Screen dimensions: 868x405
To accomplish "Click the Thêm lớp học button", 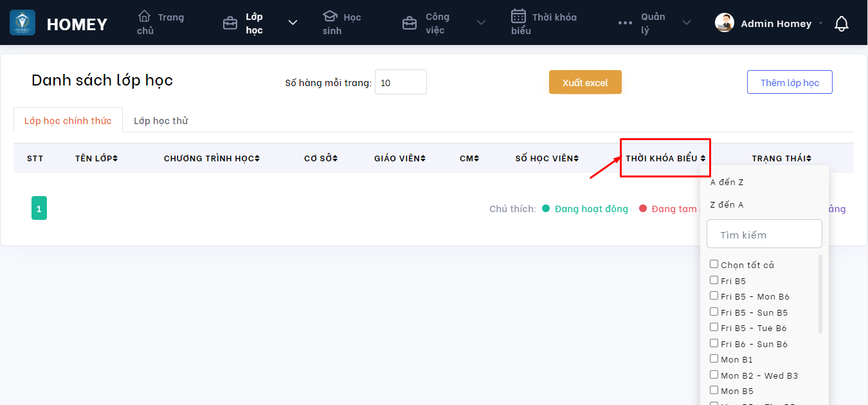I will tap(790, 82).
